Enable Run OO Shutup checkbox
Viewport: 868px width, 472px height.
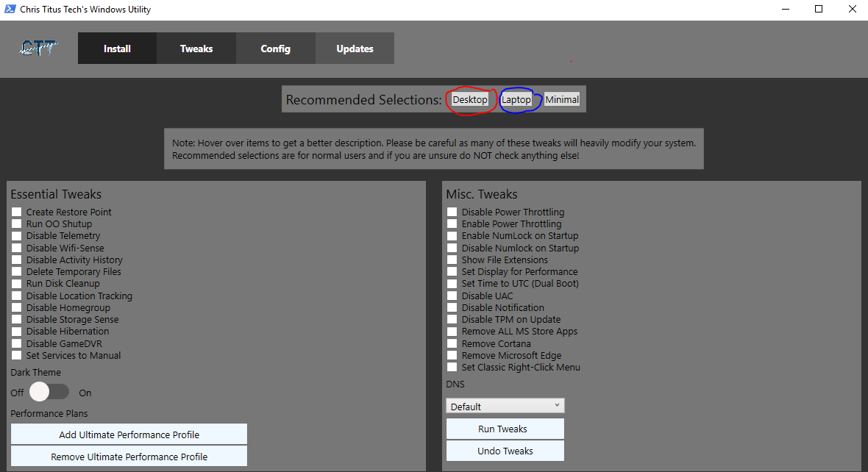coord(17,224)
